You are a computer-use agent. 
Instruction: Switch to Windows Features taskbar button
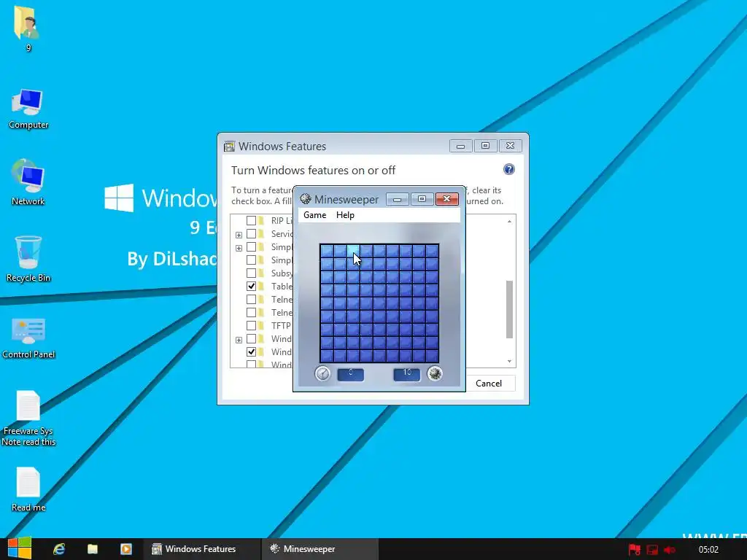click(x=201, y=549)
